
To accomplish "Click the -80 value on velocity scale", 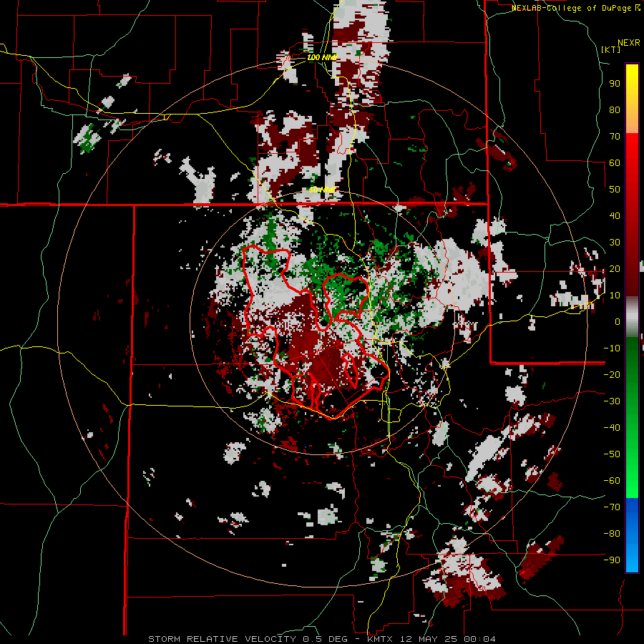I will coord(612,534).
